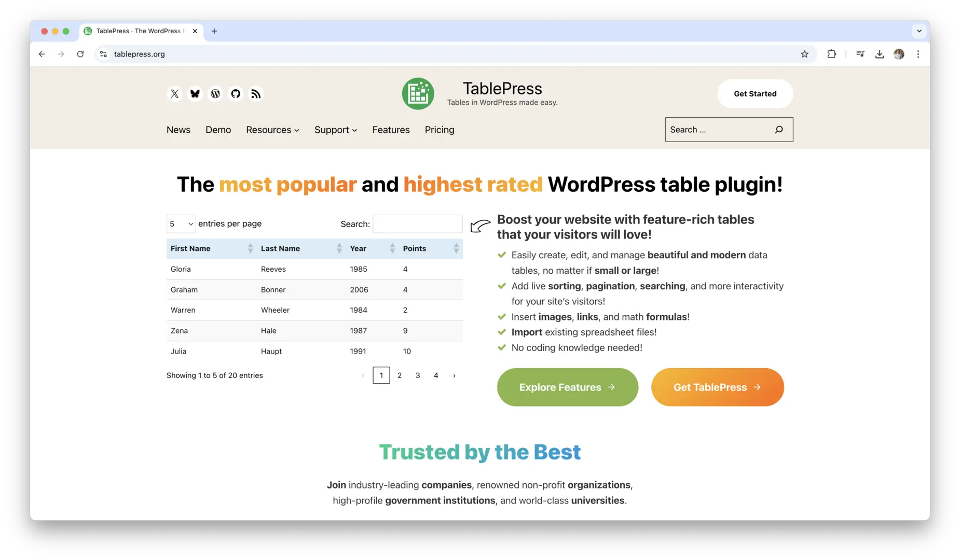Click the table Search input field
The width and height of the screenshot is (960, 560).
(418, 224)
